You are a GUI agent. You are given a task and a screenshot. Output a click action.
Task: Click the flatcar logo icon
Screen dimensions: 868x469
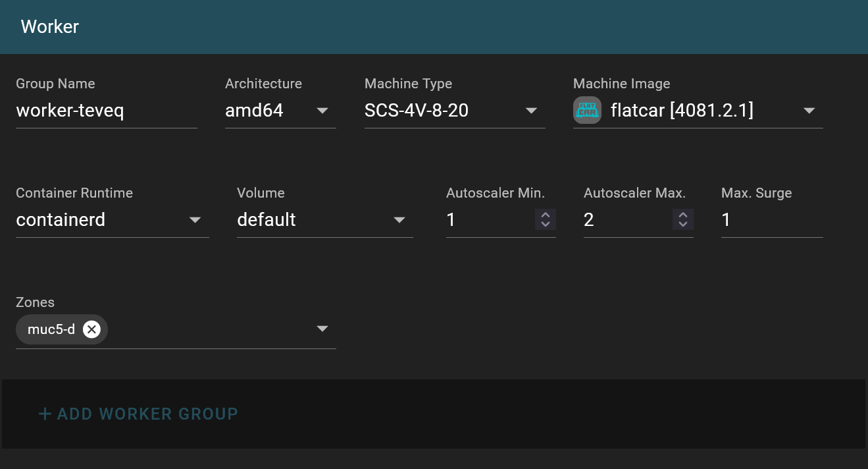tap(587, 111)
